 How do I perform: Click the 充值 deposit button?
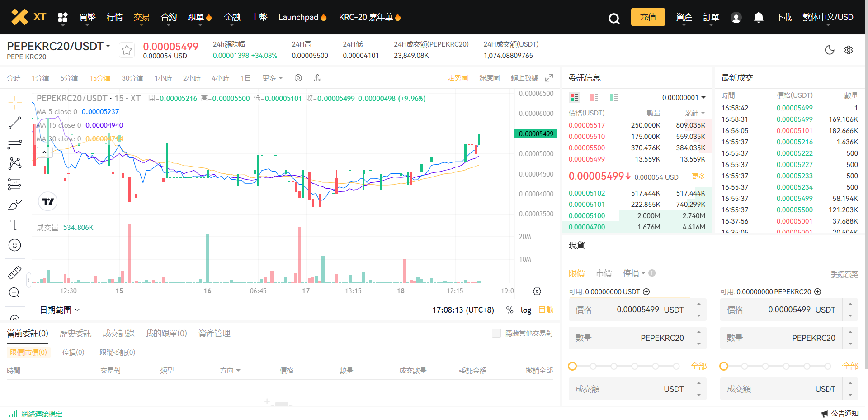648,17
